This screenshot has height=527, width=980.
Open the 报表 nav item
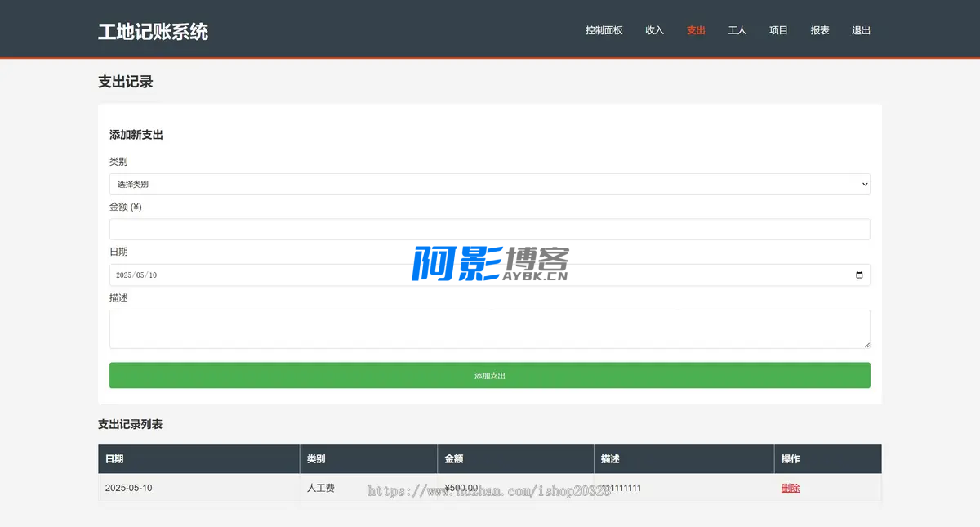(820, 30)
